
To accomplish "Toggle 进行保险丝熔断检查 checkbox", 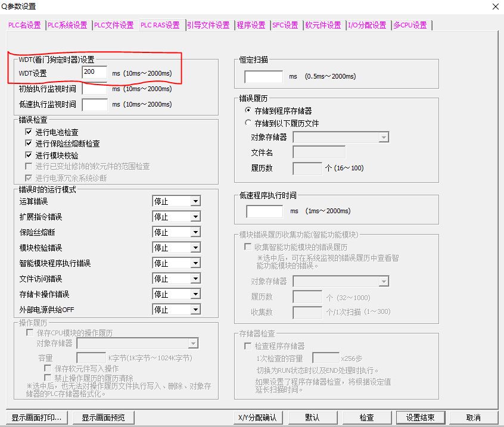I will coord(29,144).
